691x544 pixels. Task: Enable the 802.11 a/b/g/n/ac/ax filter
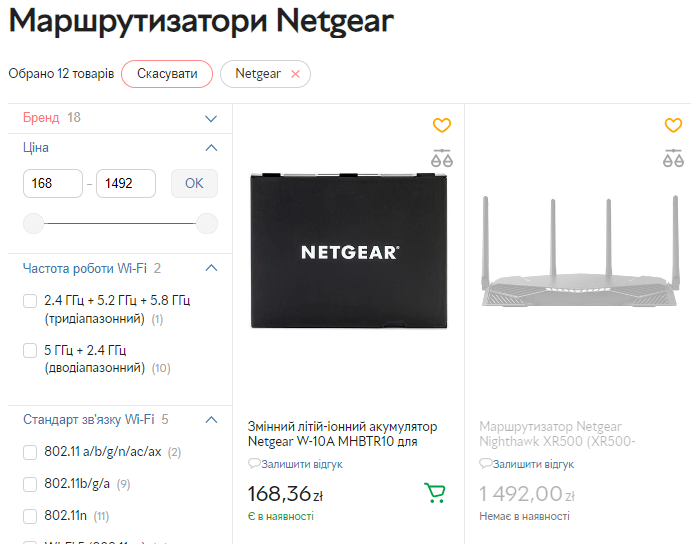[30, 452]
